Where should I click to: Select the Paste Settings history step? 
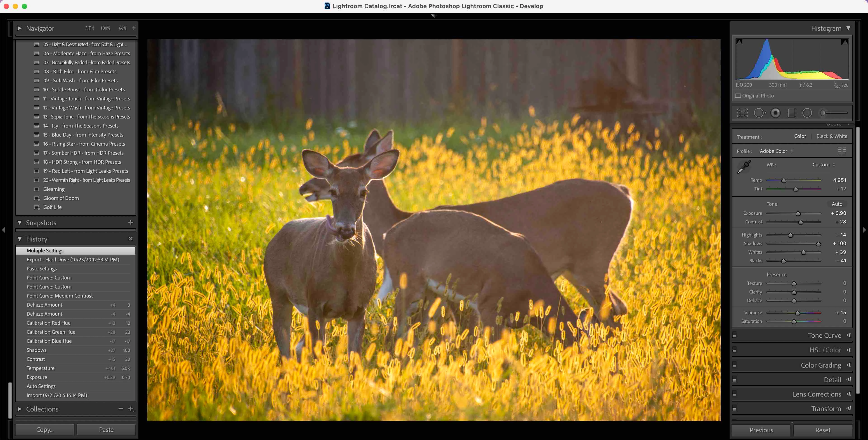click(42, 269)
